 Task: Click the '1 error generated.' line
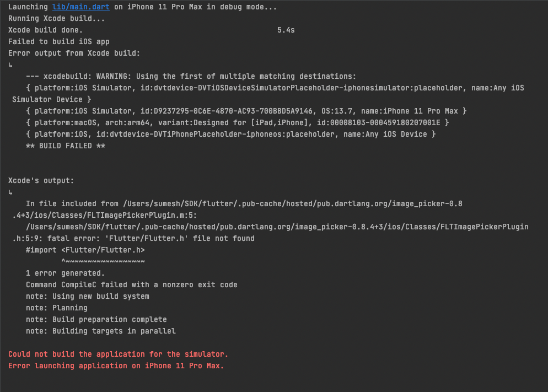point(65,273)
